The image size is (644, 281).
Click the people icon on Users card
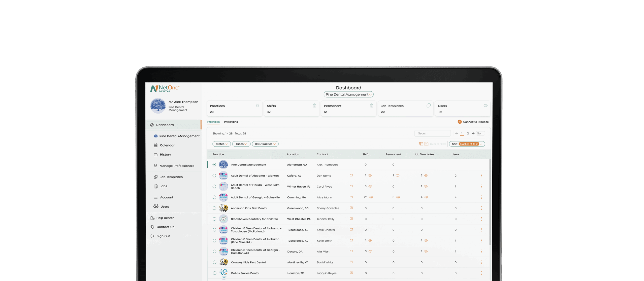[x=485, y=106]
